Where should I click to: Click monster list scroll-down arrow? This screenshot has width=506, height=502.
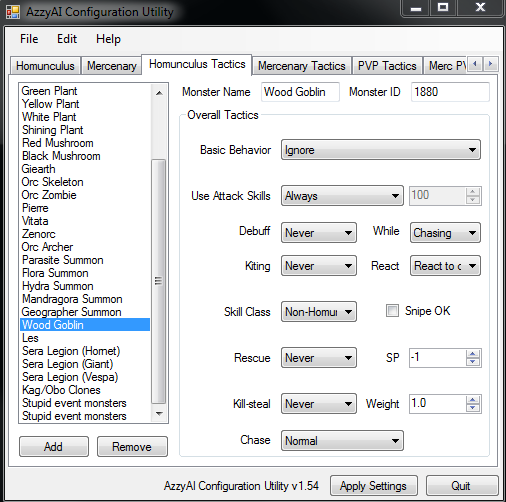(159, 414)
